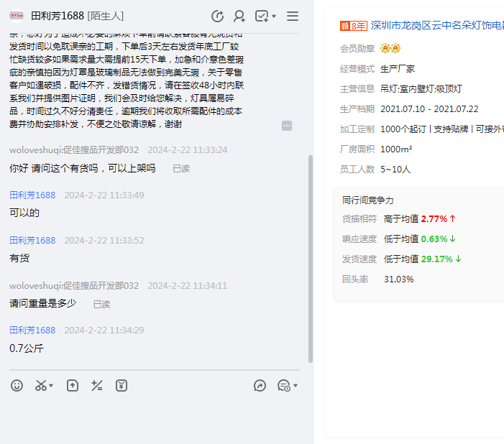Click the more options ellipsis on message
Image resolution: width=504 pixels, height=444 pixels.
click(287, 126)
